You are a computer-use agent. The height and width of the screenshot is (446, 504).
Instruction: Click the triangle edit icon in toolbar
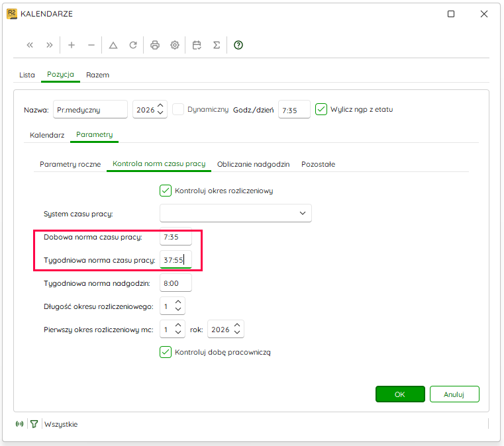tap(113, 45)
